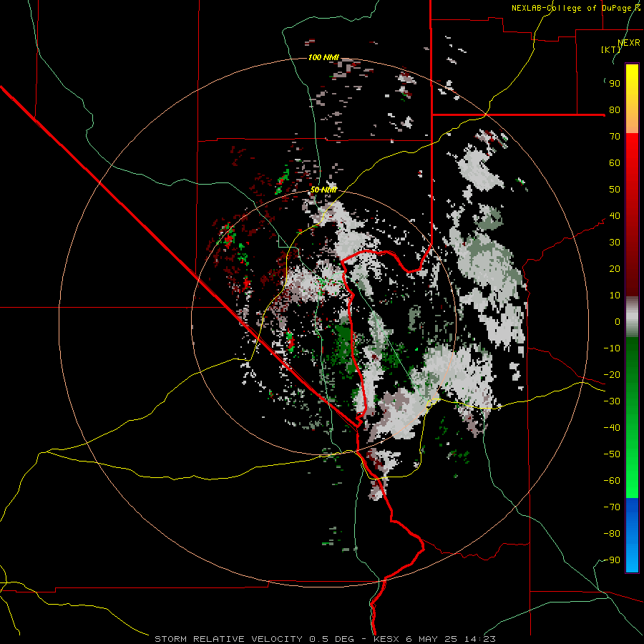Click the "-60" value on the velocity scale
The image size is (644, 644).
(x=612, y=481)
